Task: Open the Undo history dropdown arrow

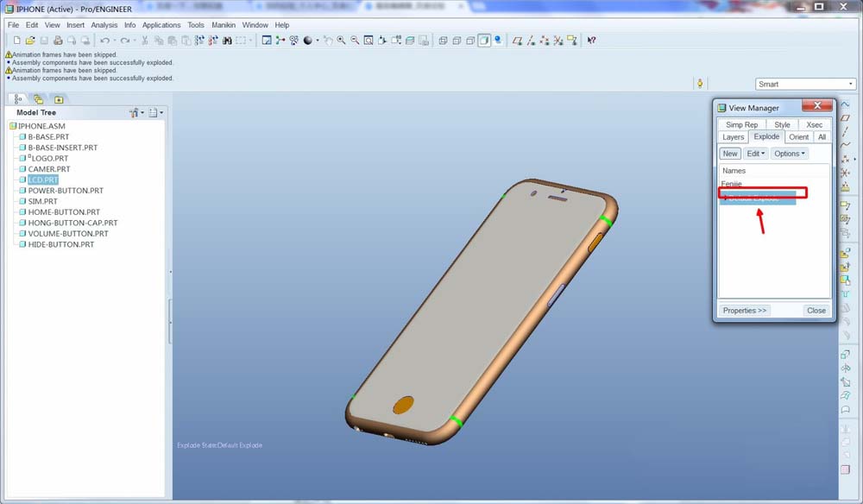Action: click(114, 41)
